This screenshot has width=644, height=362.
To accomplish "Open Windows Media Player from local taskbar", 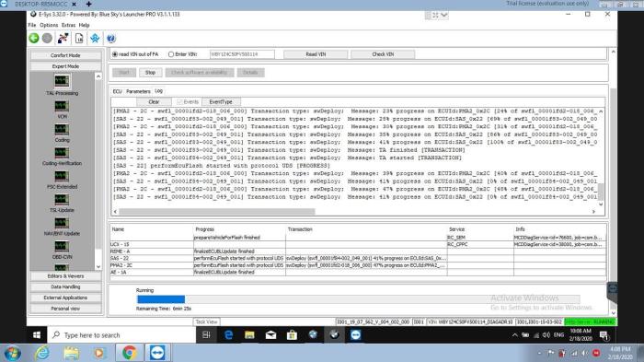I will click(x=99, y=353).
